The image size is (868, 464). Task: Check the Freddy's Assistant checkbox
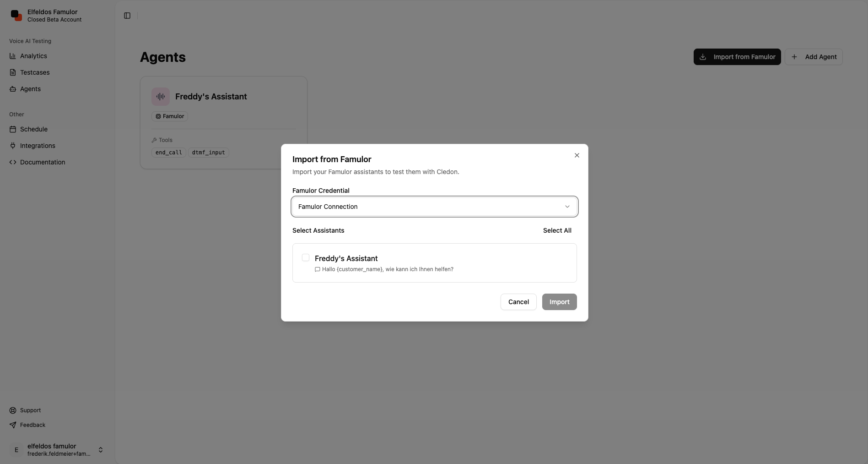pyautogui.click(x=305, y=257)
